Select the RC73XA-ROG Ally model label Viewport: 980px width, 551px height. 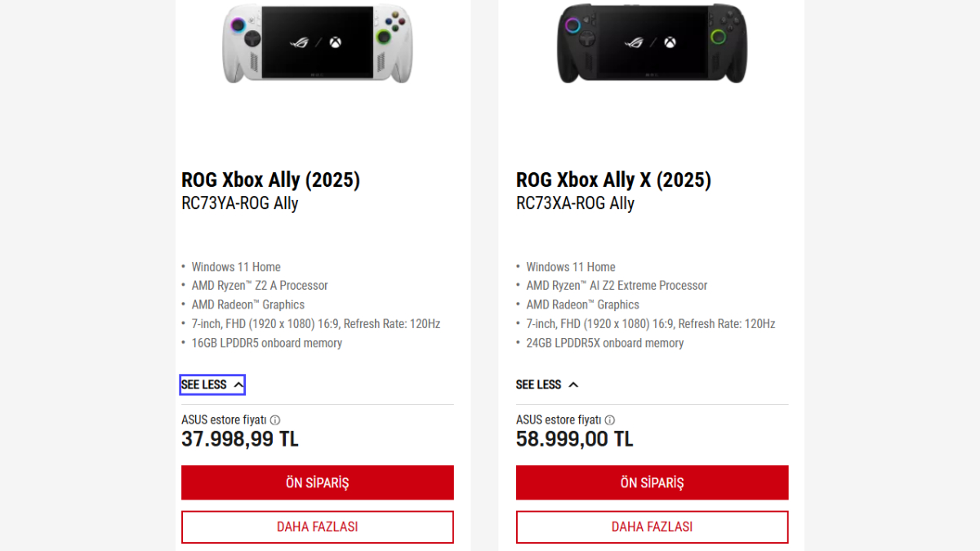click(574, 203)
